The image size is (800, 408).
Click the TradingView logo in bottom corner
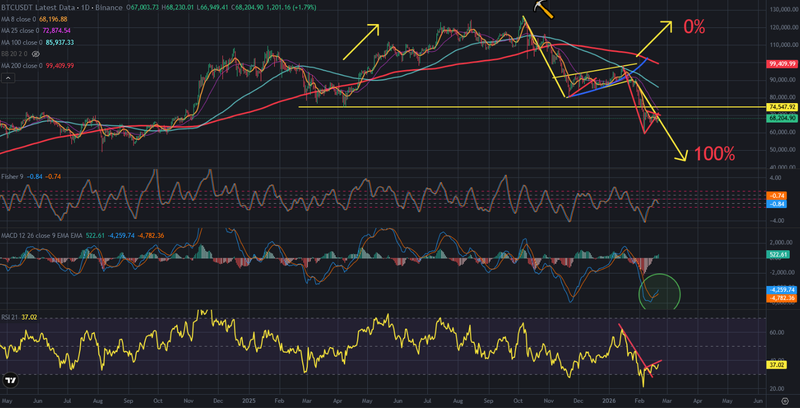point(11,380)
